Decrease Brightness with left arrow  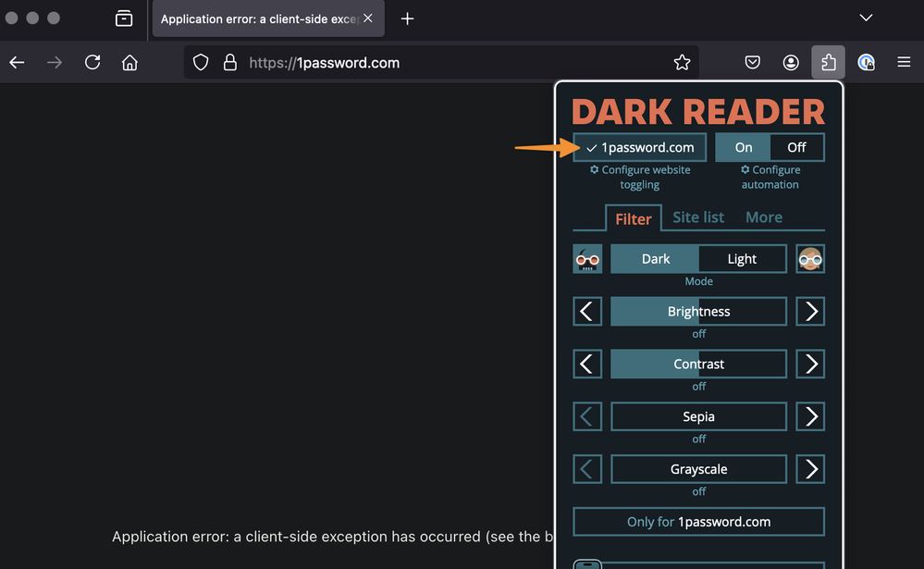pyautogui.click(x=587, y=311)
